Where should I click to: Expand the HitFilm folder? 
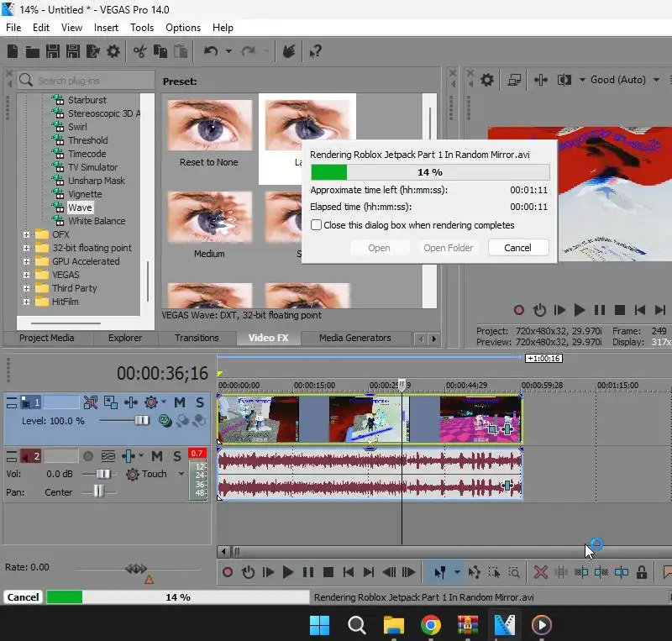point(26,302)
